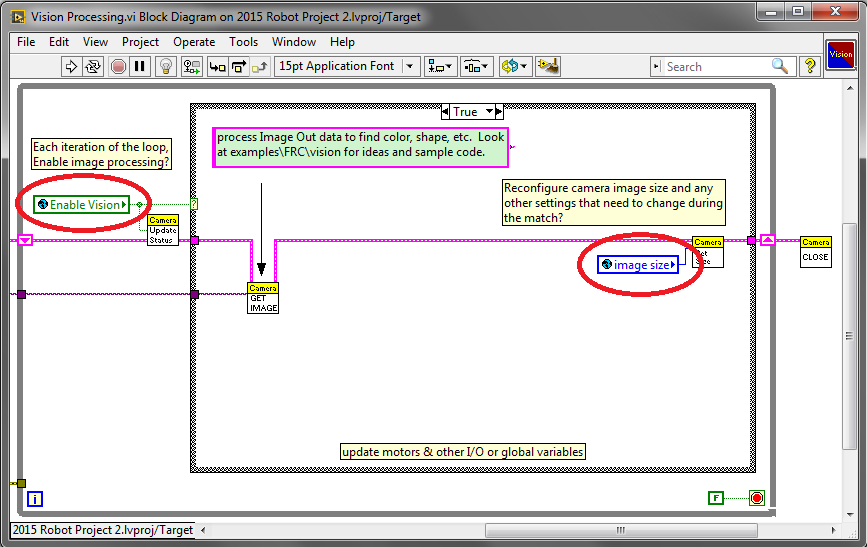Pause the VI execution
The height and width of the screenshot is (547, 867).
click(x=140, y=66)
